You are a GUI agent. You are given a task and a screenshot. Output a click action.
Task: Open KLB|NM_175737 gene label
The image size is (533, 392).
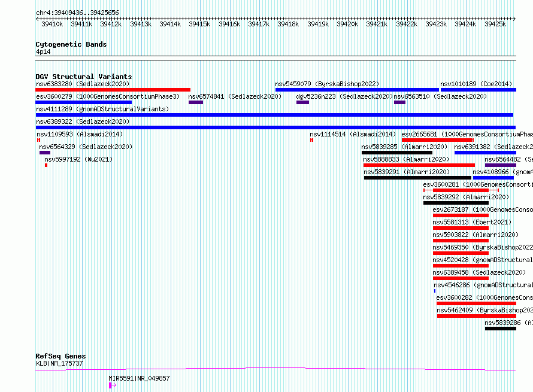tap(59, 363)
